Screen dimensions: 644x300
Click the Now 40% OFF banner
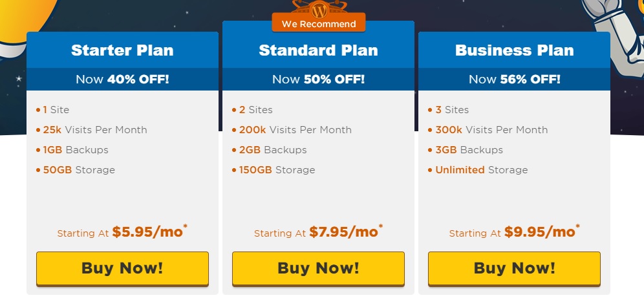122,79
